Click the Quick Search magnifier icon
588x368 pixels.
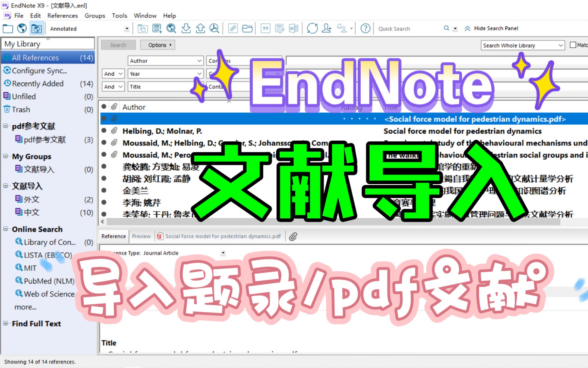(446, 28)
